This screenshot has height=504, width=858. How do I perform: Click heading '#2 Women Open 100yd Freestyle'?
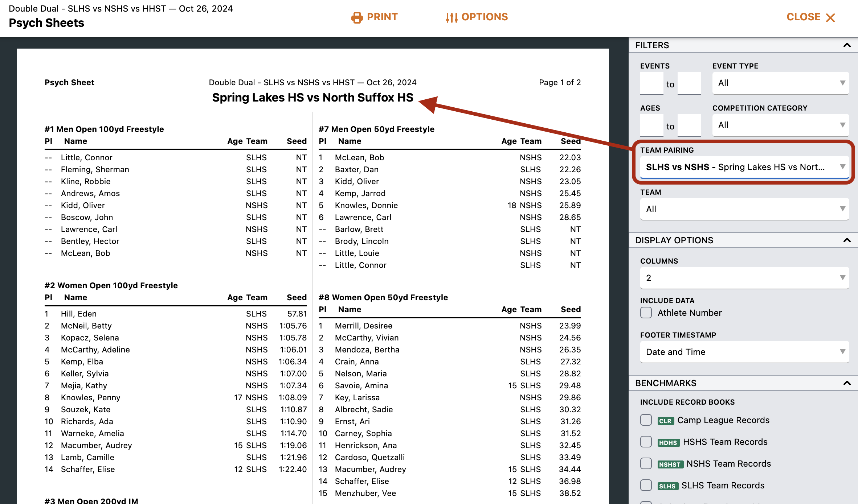[111, 285]
